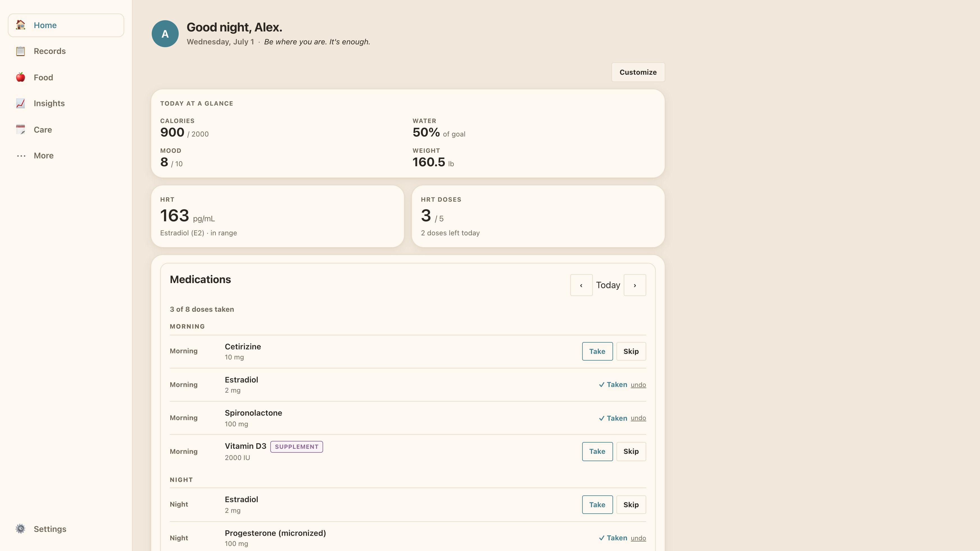Viewport: 980px width, 551px height.
Task: Click the Home house icon
Action: tap(21, 25)
